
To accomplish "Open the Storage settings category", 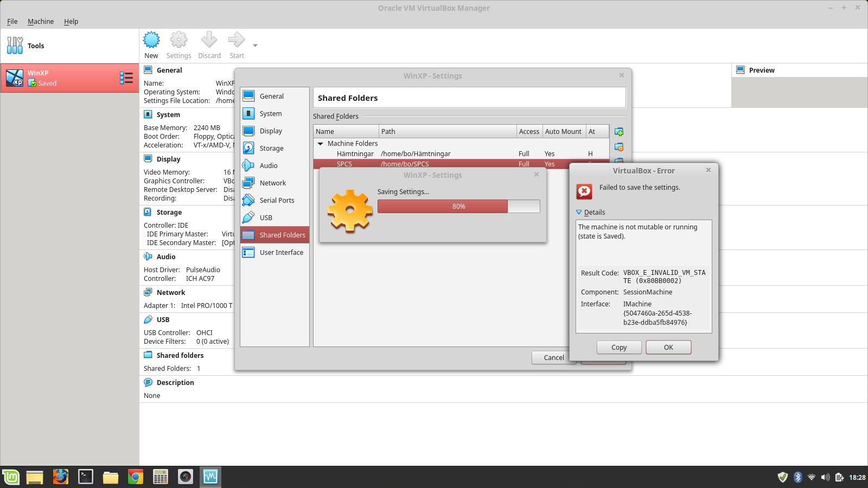I will (275, 148).
